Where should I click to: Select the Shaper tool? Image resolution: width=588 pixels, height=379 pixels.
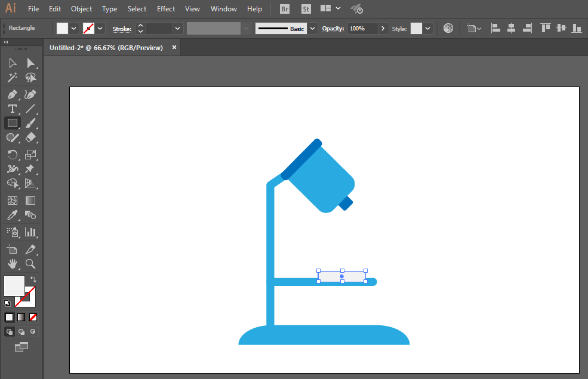coord(13,138)
